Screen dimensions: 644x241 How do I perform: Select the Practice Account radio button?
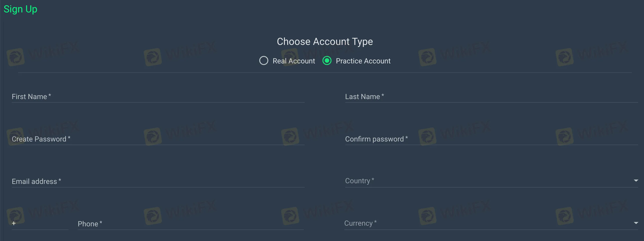tap(327, 61)
